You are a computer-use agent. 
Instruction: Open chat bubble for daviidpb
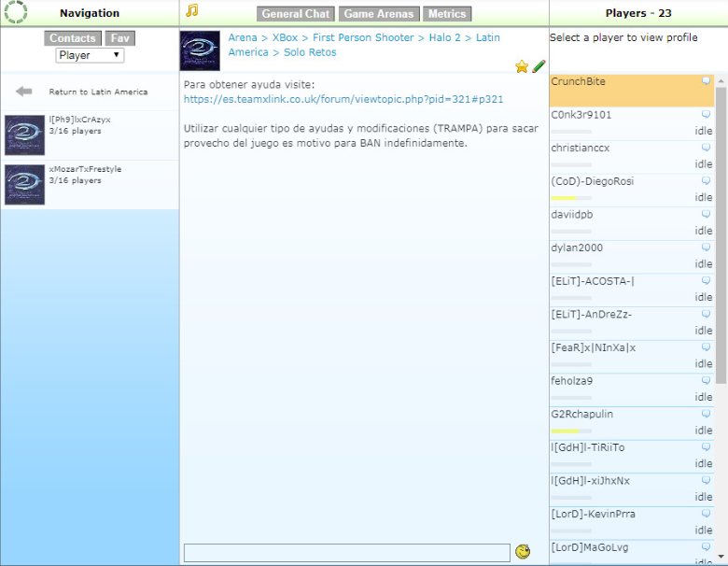tap(706, 214)
